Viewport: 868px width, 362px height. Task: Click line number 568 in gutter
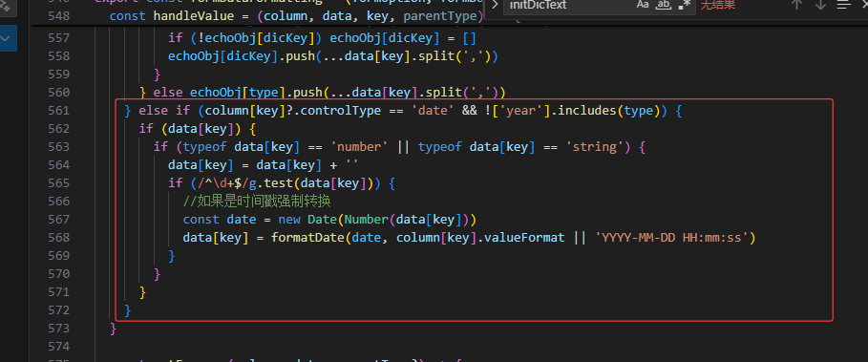click(x=58, y=238)
